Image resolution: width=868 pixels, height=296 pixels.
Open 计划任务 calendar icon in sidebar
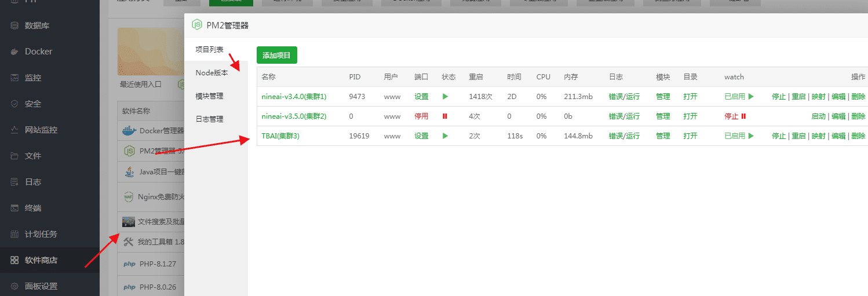coord(14,234)
